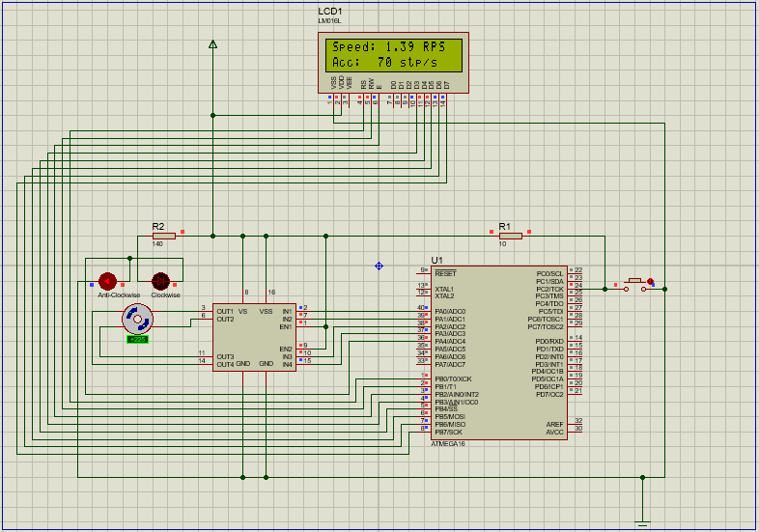The image size is (759, 532).
Task: Click the OUT4 pin label on the driver
Action: tap(225, 364)
